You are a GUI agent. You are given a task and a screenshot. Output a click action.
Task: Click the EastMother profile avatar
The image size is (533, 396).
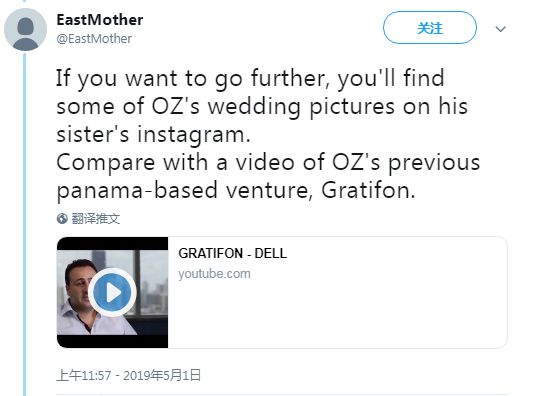point(25,30)
